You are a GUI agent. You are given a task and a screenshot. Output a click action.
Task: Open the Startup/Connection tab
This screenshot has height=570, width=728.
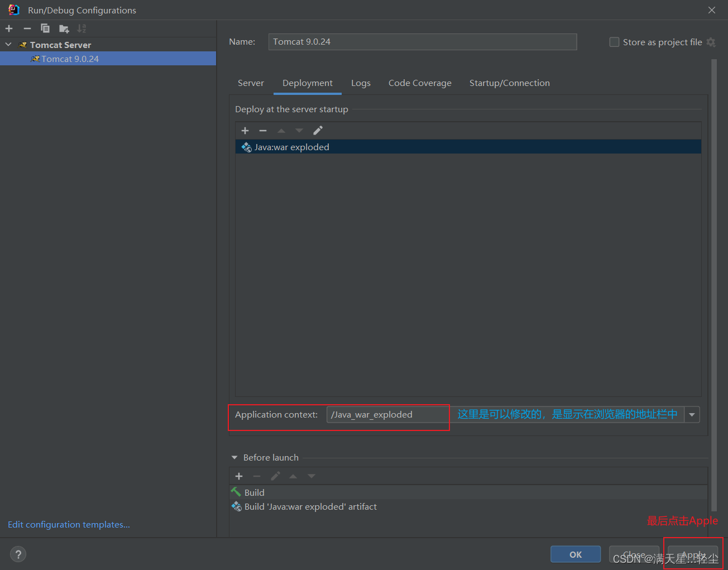(x=509, y=83)
